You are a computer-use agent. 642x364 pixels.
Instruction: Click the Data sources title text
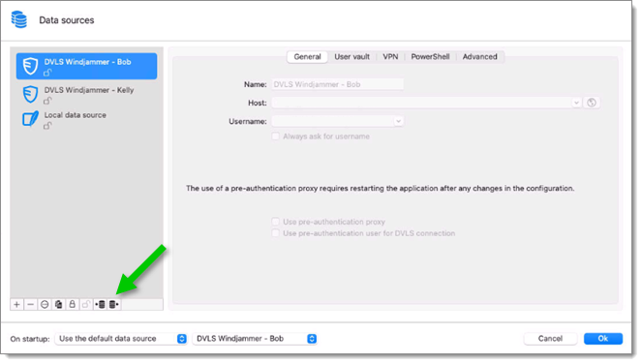pos(67,20)
